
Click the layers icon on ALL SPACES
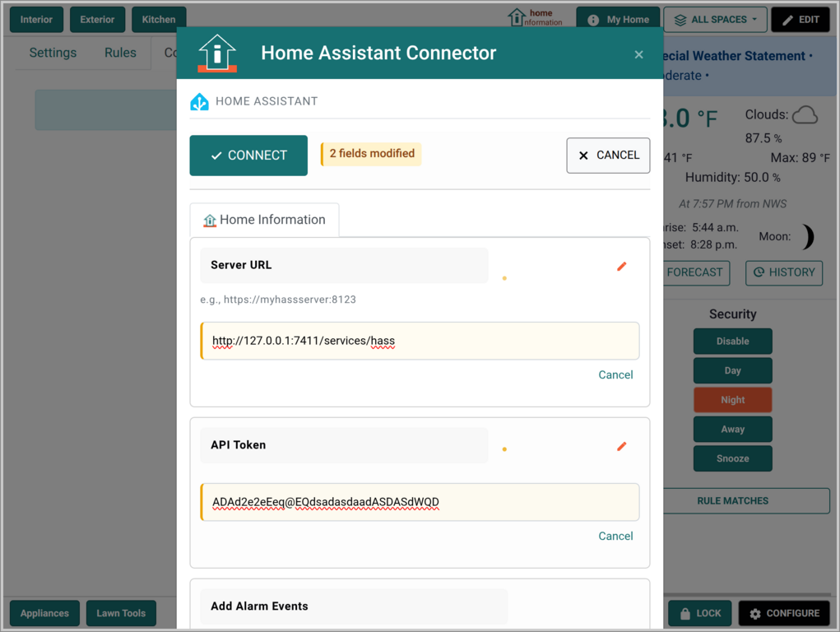tap(680, 21)
